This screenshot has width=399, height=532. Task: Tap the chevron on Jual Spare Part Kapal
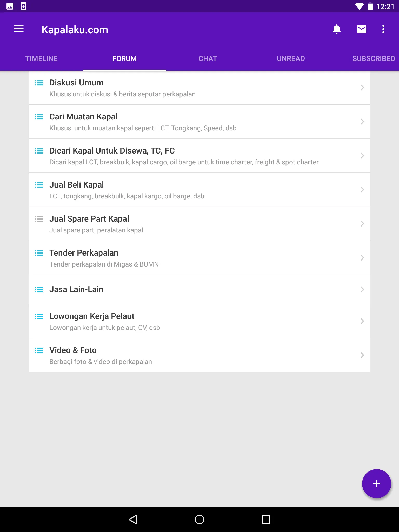(x=362, y=224)
